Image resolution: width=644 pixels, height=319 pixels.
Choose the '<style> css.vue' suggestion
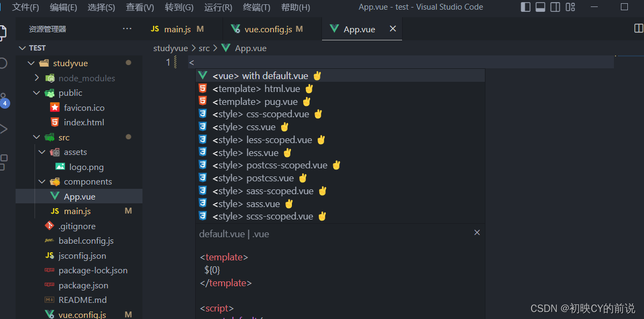(340, 126)
